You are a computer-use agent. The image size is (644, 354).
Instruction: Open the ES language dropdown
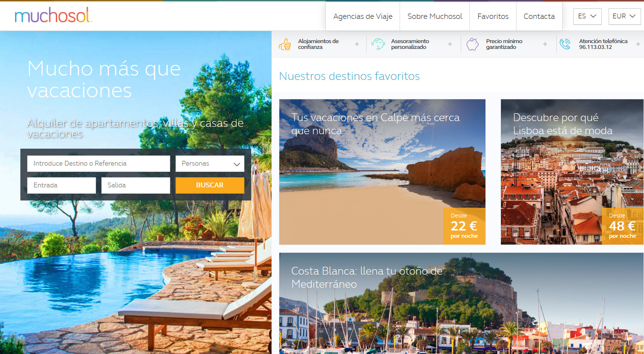click(x=587, y=16)
